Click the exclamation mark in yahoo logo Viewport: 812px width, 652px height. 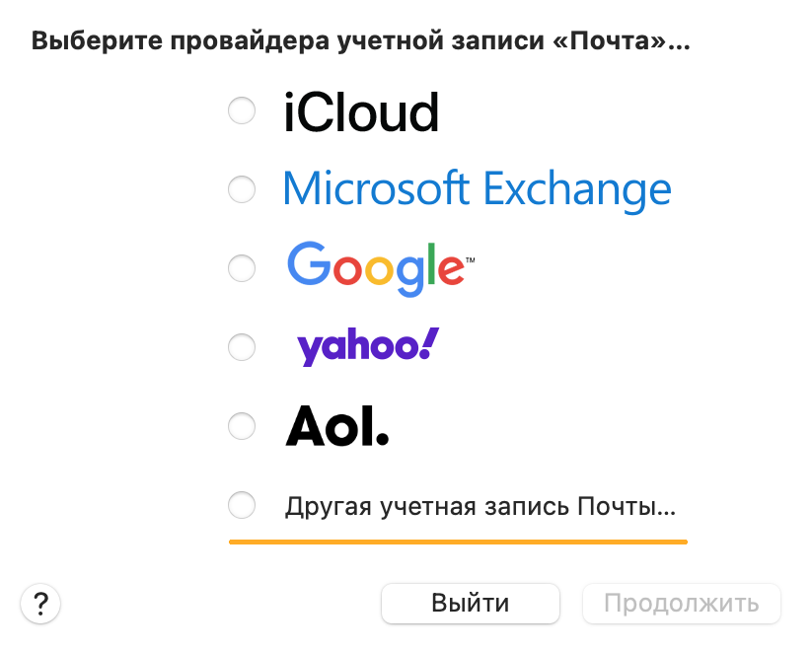(429, 343)
